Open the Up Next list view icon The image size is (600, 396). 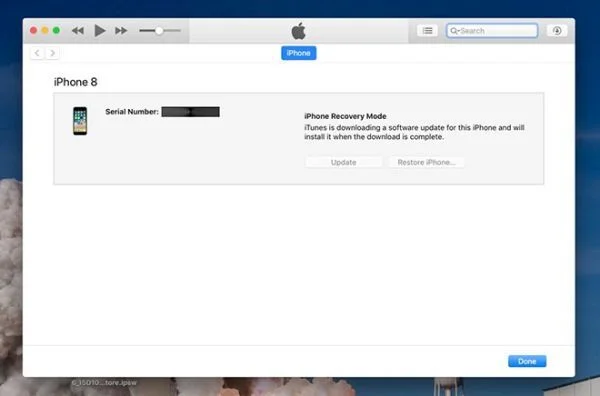click(427, 31)
